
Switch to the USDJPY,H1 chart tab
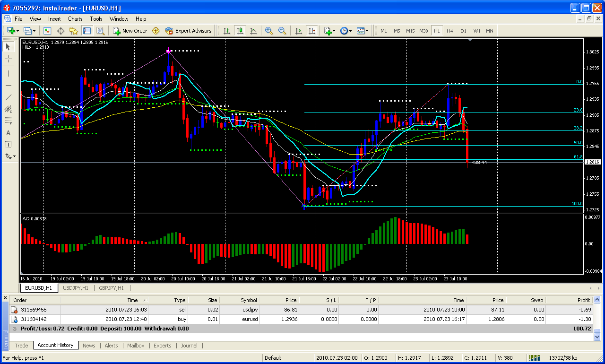click(76, 288)
